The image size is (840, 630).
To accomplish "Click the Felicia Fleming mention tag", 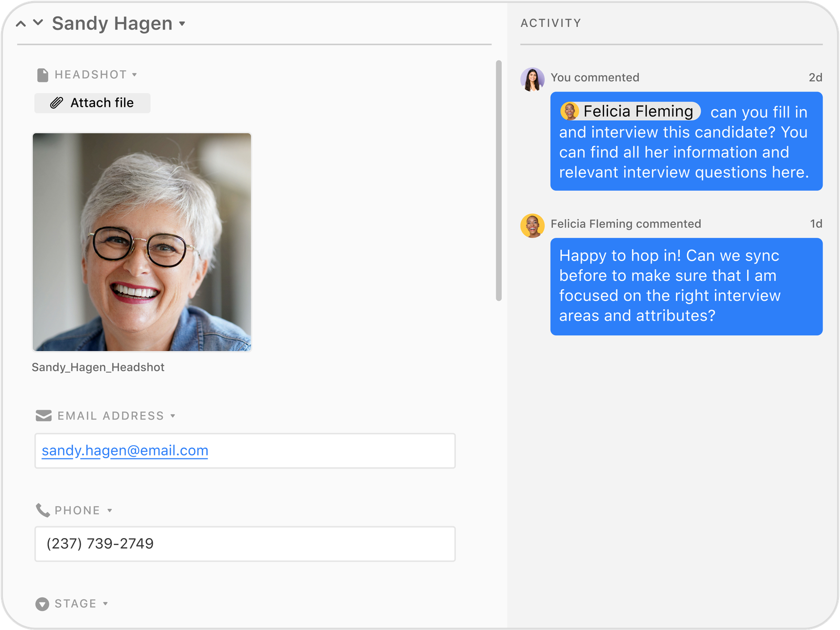I will click(x=630, y=111).
